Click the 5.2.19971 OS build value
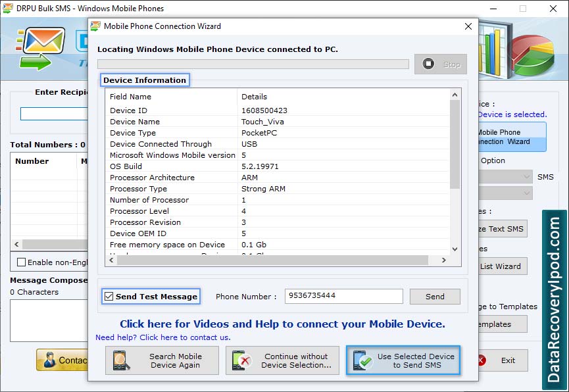This screenshot has height=392, width=569. [260, 166]
